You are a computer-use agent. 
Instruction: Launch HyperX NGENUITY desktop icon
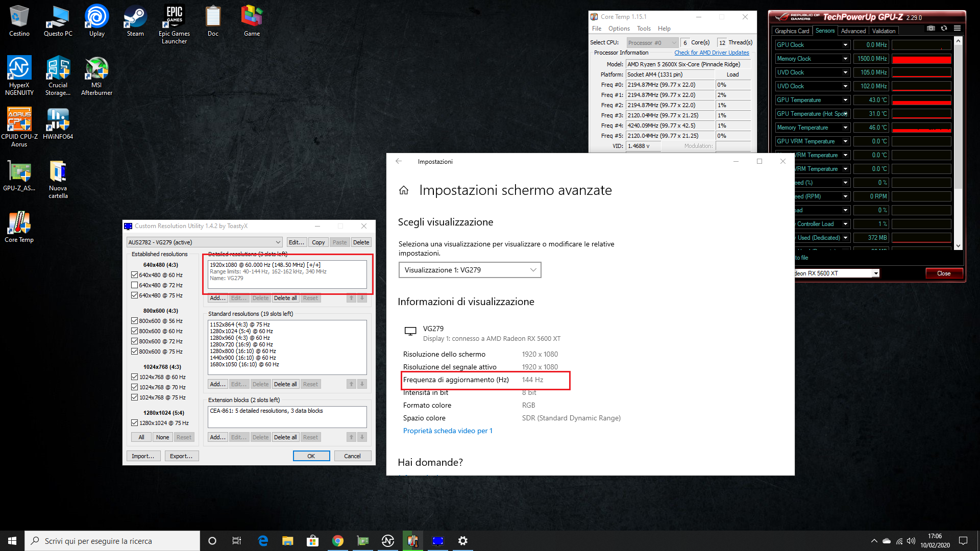coord(19,76)
